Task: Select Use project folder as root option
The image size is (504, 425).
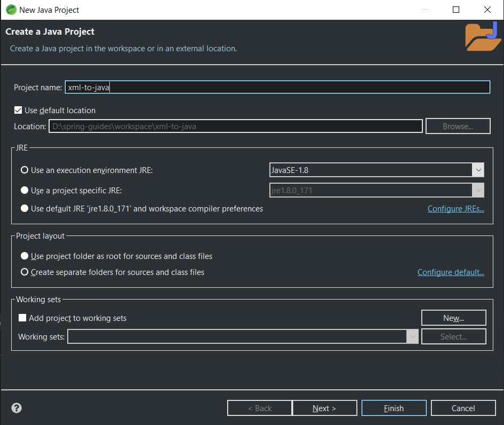Action: tap(25, 256)
